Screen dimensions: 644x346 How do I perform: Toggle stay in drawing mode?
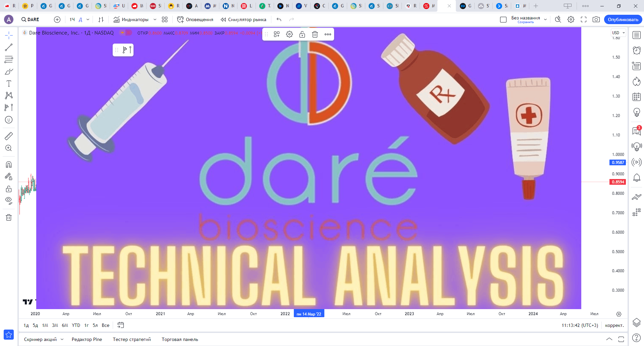click(9, 177)
